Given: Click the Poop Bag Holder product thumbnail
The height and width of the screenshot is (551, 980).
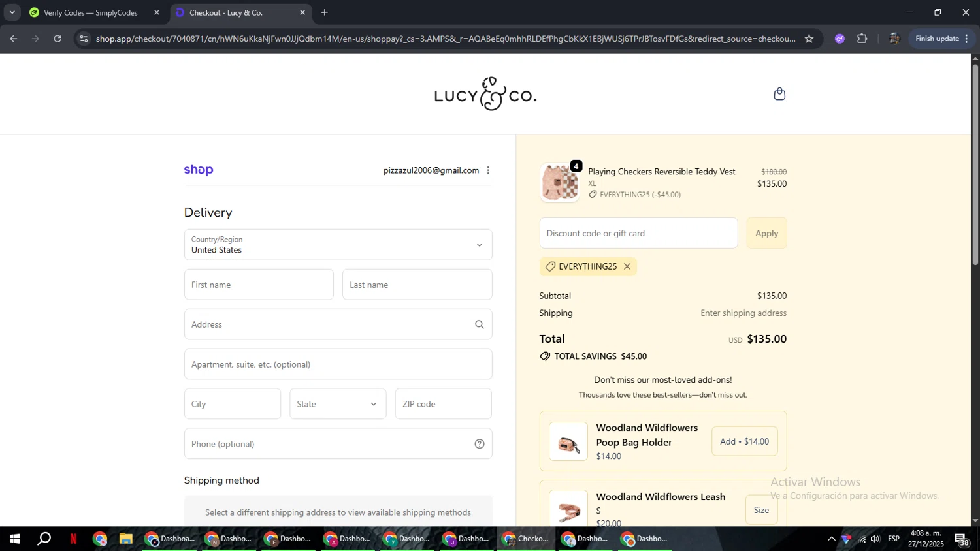Looking at the screenshot, I should coord(568,441).
